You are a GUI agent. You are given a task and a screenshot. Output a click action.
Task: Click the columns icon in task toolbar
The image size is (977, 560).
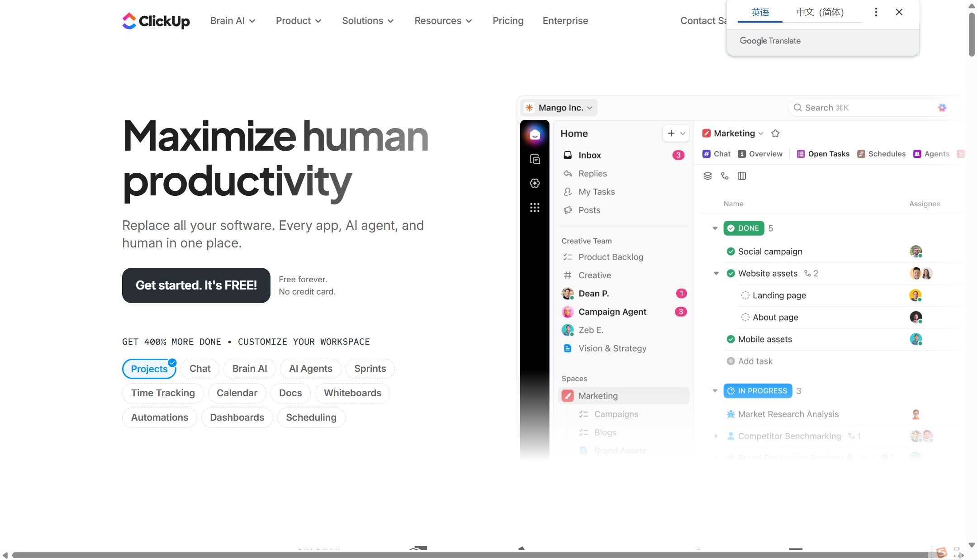coord(742,176)
